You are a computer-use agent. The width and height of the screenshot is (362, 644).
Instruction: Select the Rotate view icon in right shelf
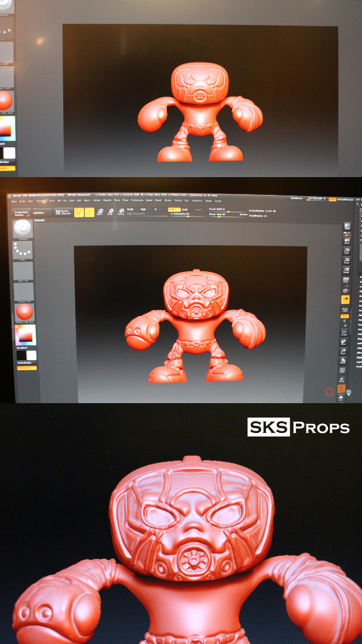[343, 361]
